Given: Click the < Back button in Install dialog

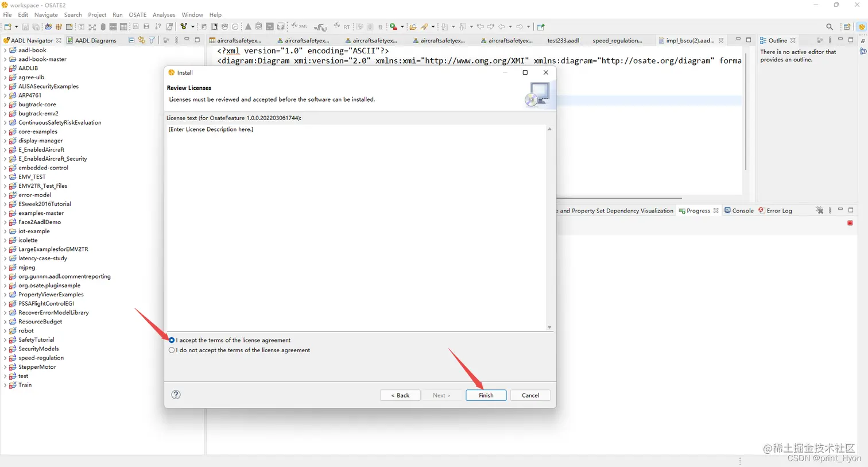Looking at the screenshot, I should 400,395.
